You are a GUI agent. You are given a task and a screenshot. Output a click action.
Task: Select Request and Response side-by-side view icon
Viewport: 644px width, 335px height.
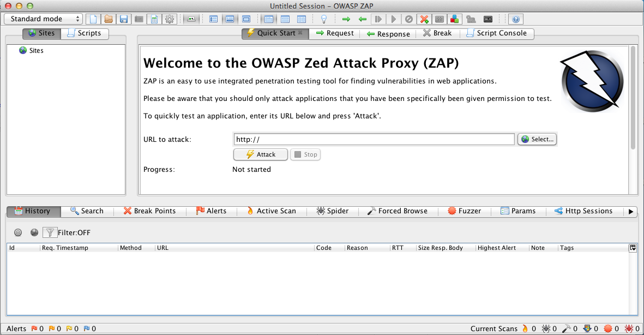302,19
